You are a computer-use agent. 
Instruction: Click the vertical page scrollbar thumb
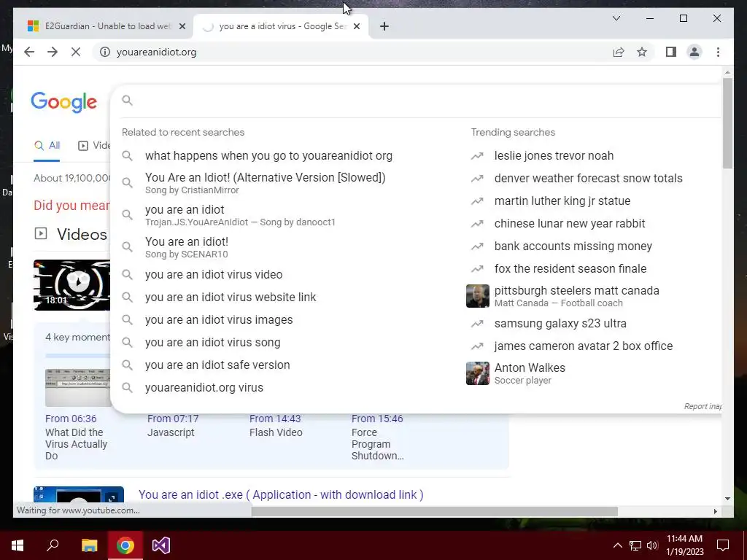[x=727, y=122]
